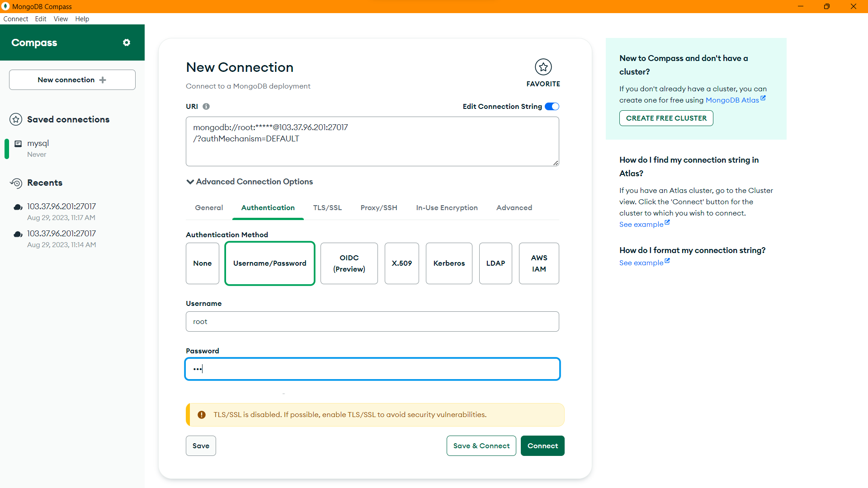
Task: Click the Save & Connect button
Action: point(481,446)
